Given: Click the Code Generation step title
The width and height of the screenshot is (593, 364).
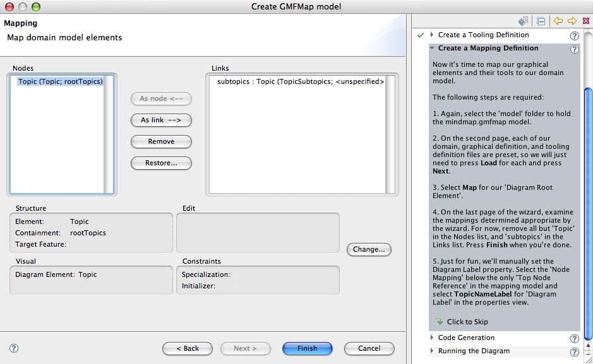Looking at the screenshot, I should point(466,338).
